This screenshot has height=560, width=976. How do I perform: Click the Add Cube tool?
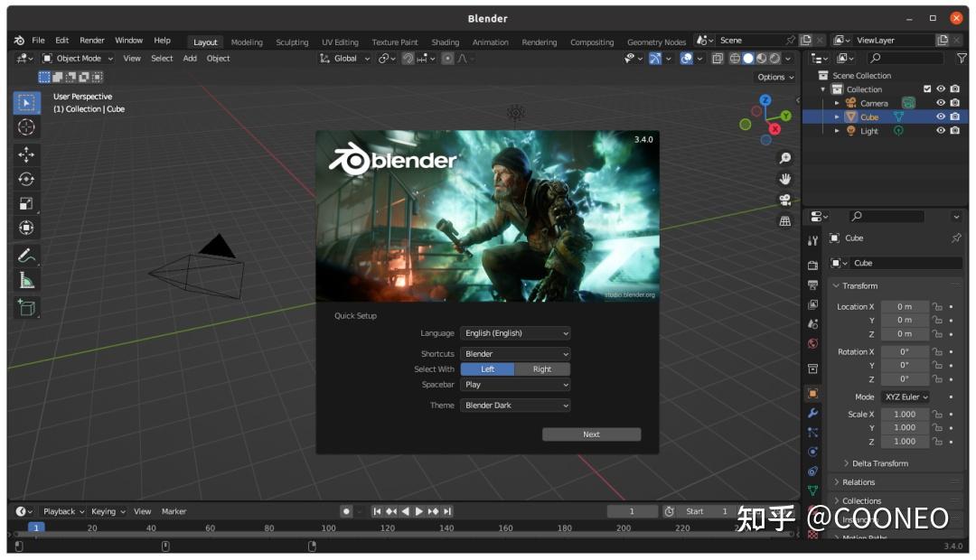26,307
